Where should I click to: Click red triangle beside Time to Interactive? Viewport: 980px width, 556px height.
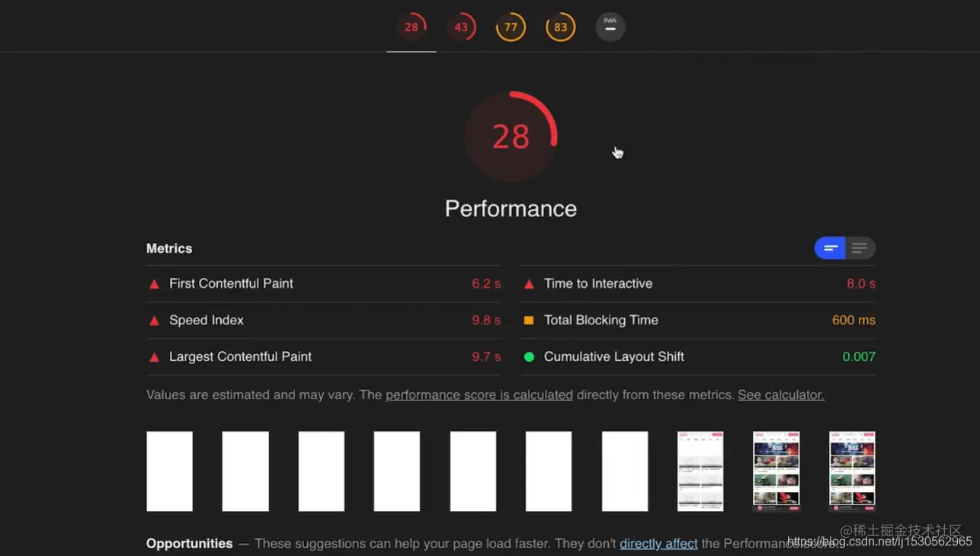(529, 284)
